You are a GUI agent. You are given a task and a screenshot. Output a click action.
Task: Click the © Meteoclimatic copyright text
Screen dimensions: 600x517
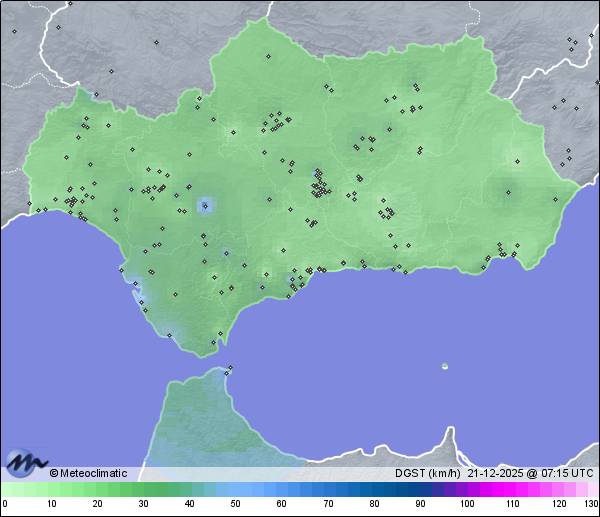[x=88, y=473]
